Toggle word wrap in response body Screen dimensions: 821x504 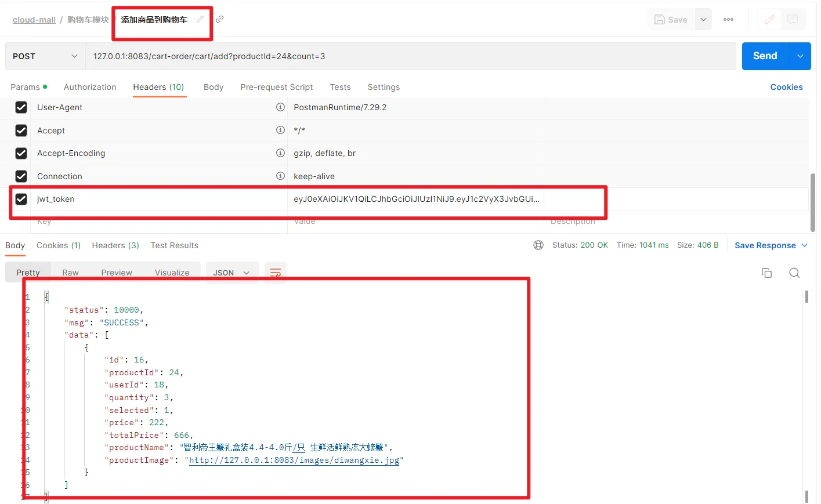276,273
